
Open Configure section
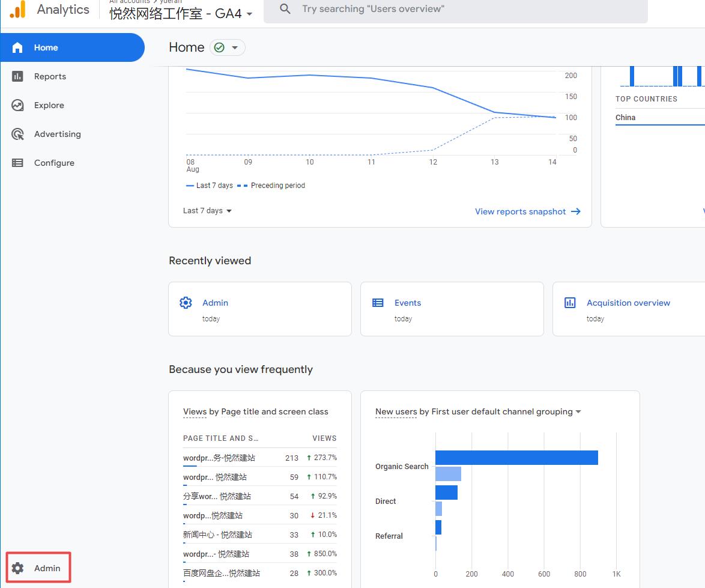tap(54, 163)
